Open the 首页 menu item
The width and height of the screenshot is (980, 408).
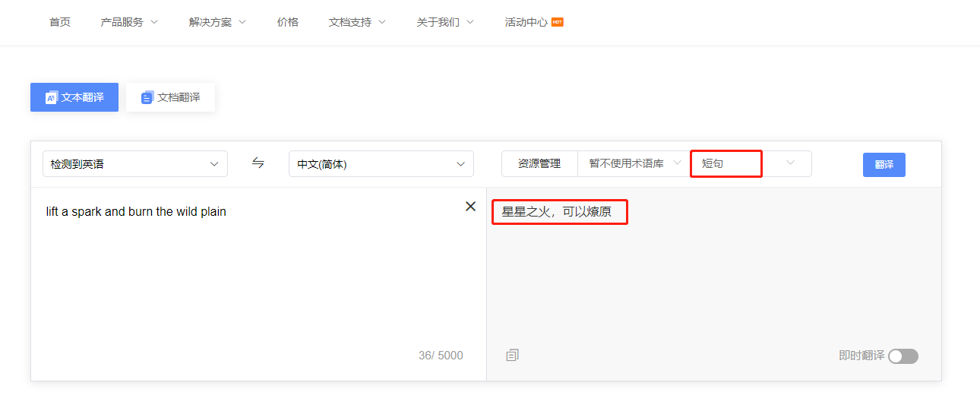coord(60,22)
